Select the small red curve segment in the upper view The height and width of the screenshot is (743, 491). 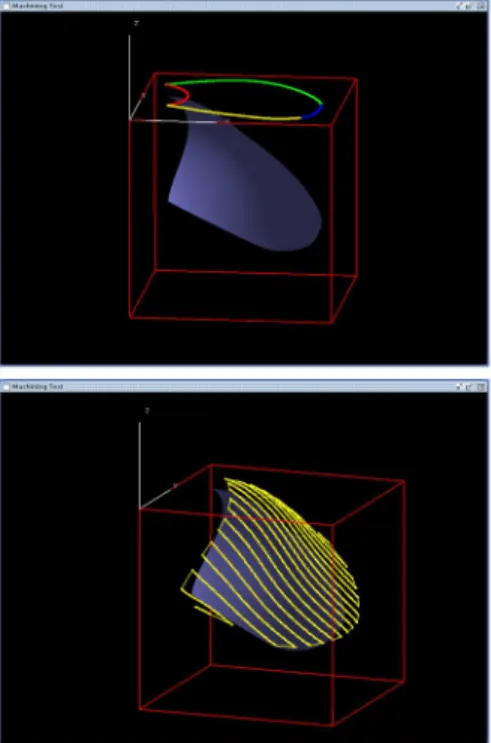point(187,95)
